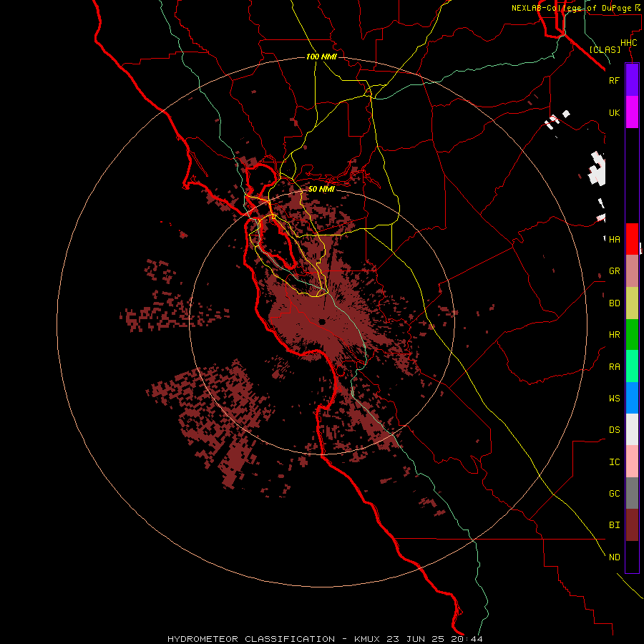
Task: Click the IC light pink legend swatch
Action: click(632, 462)
